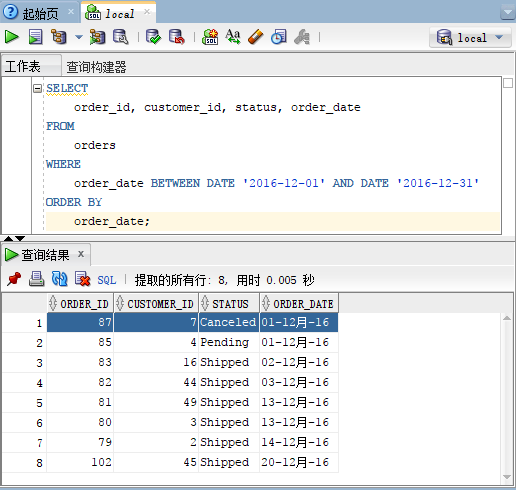Click the eraser Clear icon
The width and height of the screenshot is (516, 490).
(256, 37)
